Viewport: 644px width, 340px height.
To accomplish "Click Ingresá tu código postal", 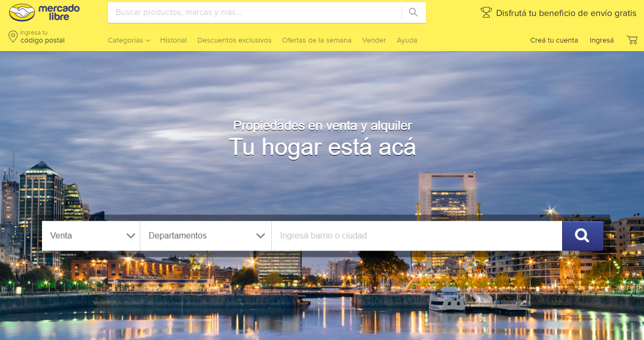I will click(43, 37).
